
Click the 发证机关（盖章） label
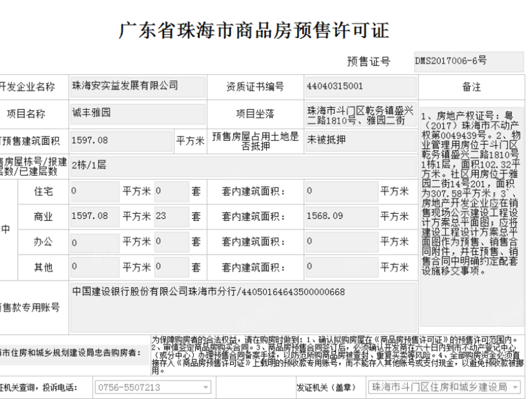click(327, 388)
